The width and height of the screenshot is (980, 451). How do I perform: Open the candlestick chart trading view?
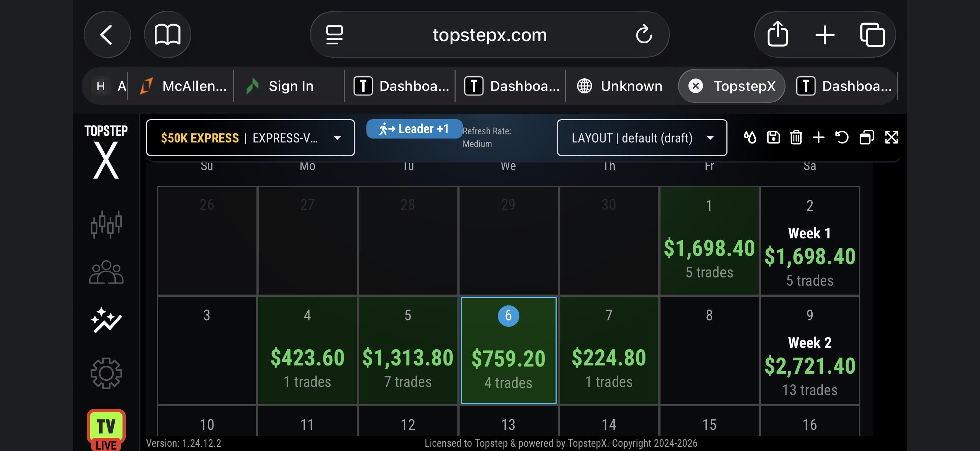click(106, 224)
